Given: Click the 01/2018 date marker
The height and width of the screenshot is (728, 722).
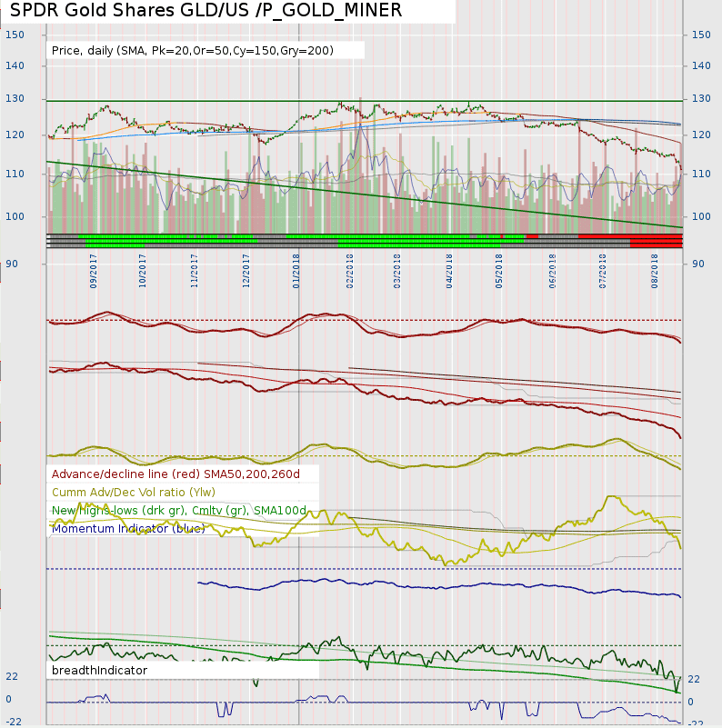Looking at the screenshot, I should 296,270.
